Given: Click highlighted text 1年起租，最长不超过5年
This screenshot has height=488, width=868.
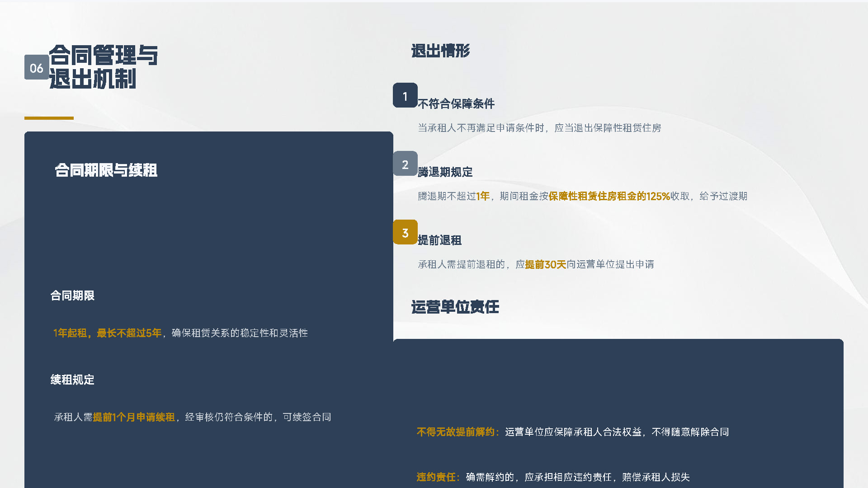Looking at the screenshot, I should (x=107, y=333).
